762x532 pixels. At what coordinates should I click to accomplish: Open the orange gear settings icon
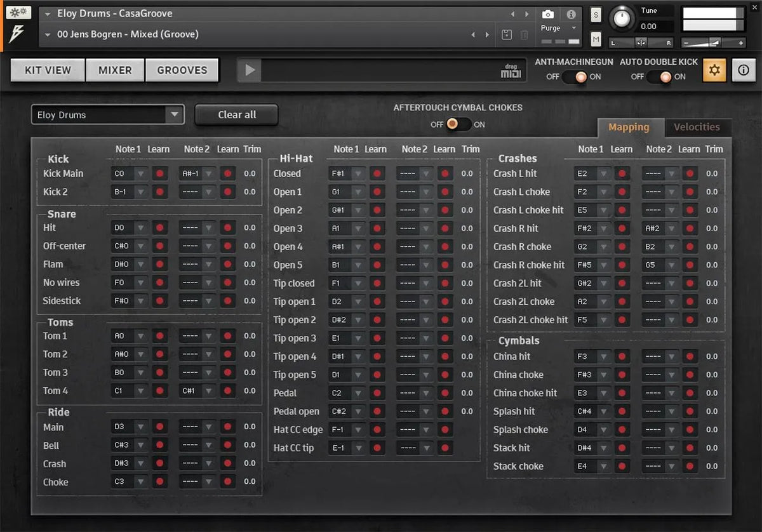point(714,70)
